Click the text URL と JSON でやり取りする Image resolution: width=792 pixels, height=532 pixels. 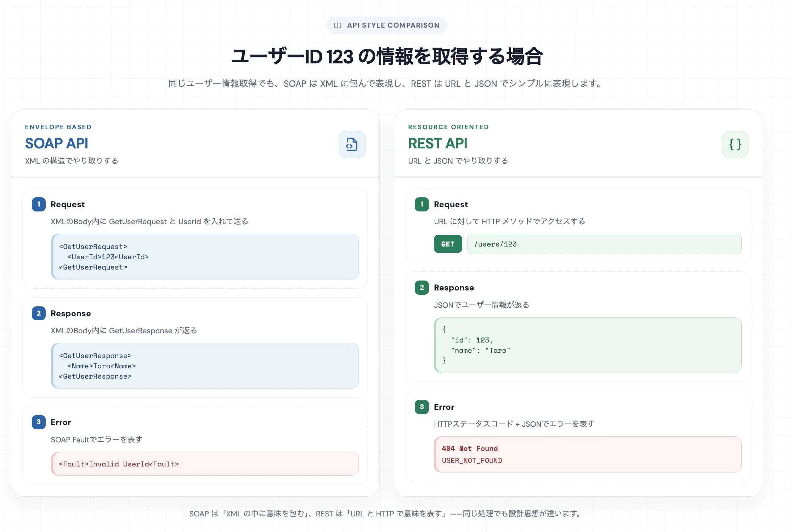[458, 161]
